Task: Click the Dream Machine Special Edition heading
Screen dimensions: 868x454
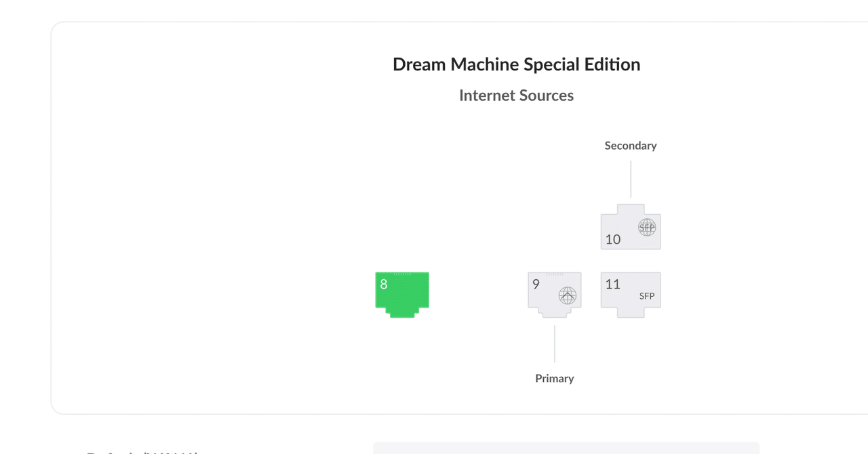Action: pos(516,64)
